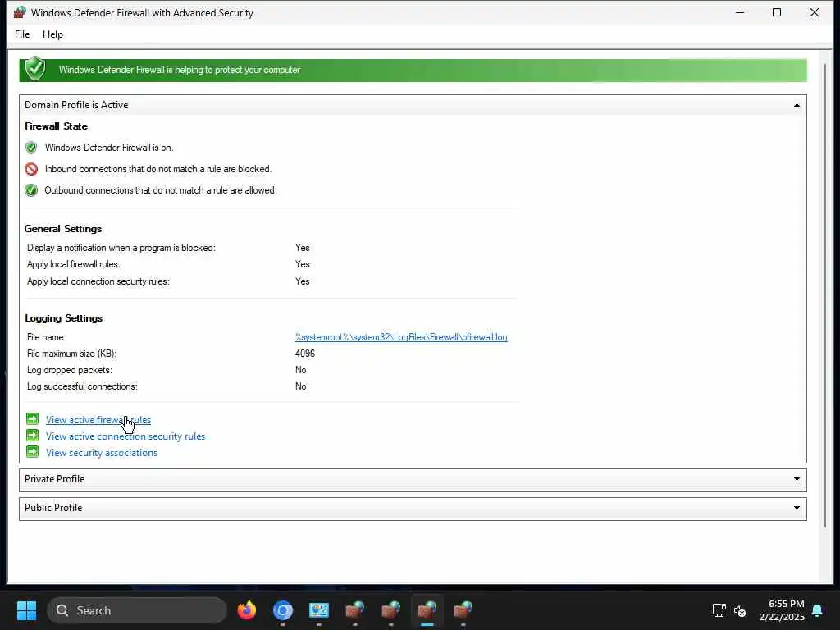This screenshot has width=840, height=630.
Task: Launch Chrome from the taskbar
Action: coord(283,610)
